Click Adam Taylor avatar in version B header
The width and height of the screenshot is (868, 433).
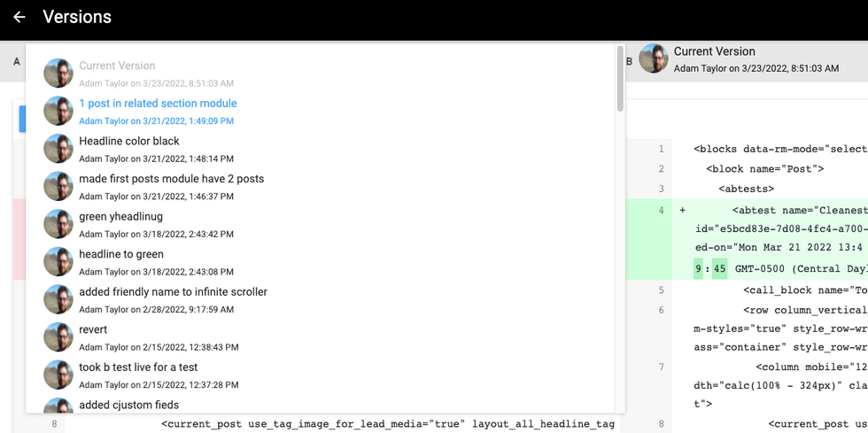654,58
